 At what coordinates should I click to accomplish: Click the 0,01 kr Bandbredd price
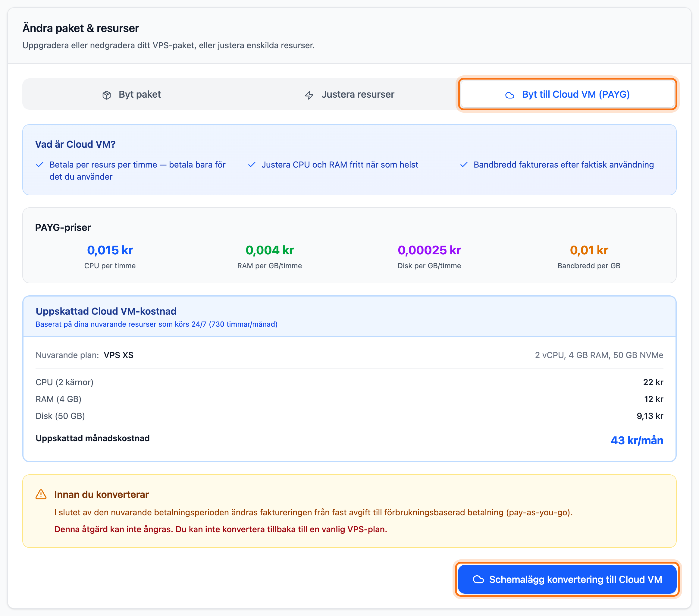point(589,250)
